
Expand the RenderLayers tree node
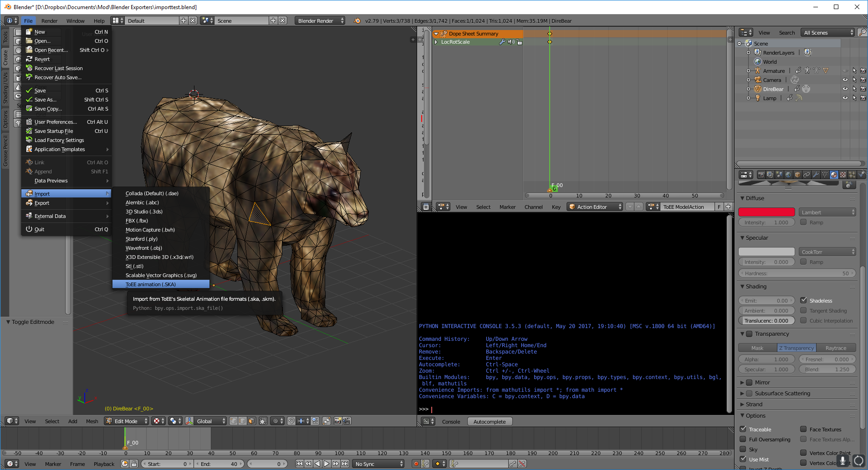[x=748, y=53]
